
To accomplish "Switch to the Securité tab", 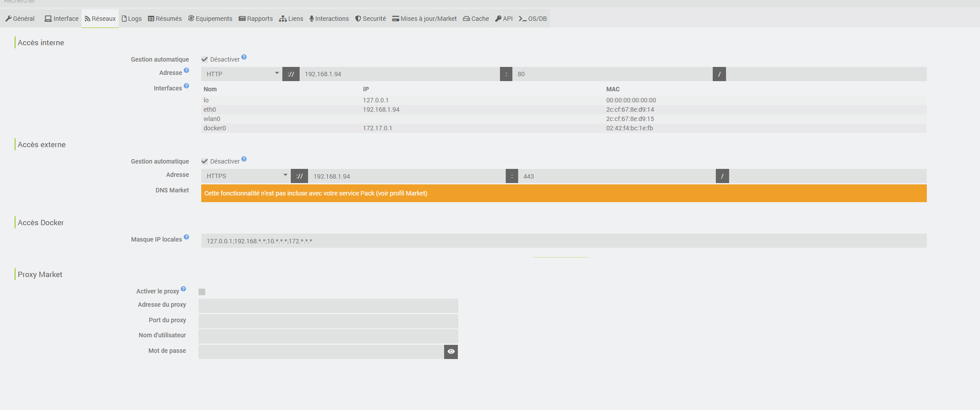I will (371, 19).
